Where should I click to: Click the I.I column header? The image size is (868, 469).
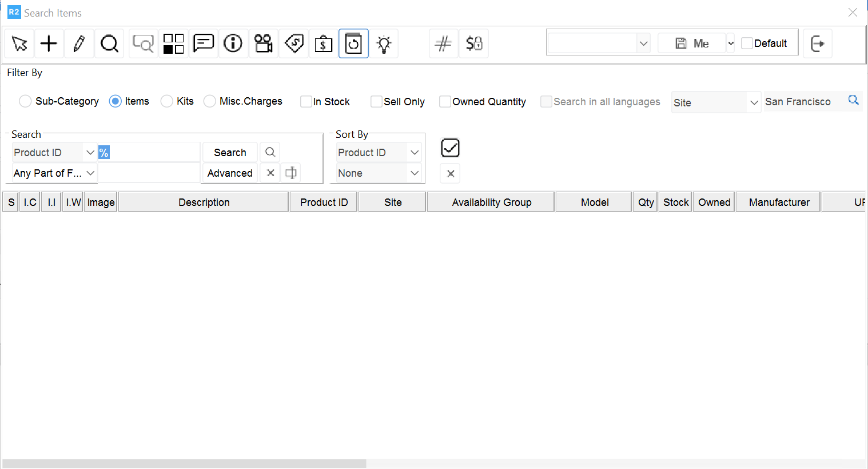coord(51,202)
